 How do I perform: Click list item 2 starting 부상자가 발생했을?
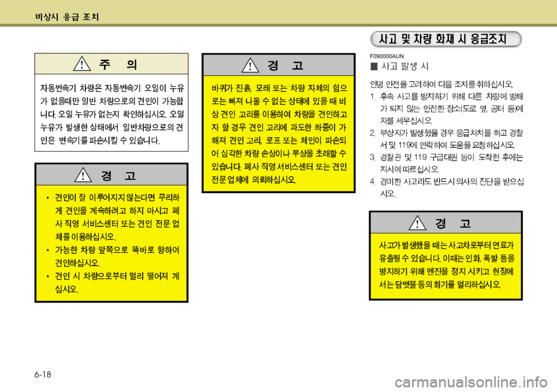(447, 139)
